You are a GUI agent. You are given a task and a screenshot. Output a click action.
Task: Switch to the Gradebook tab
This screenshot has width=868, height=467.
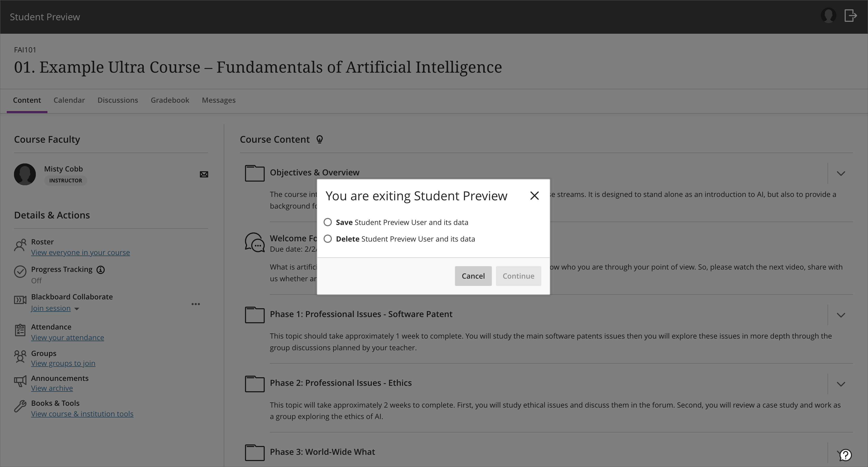click(170, 99)
